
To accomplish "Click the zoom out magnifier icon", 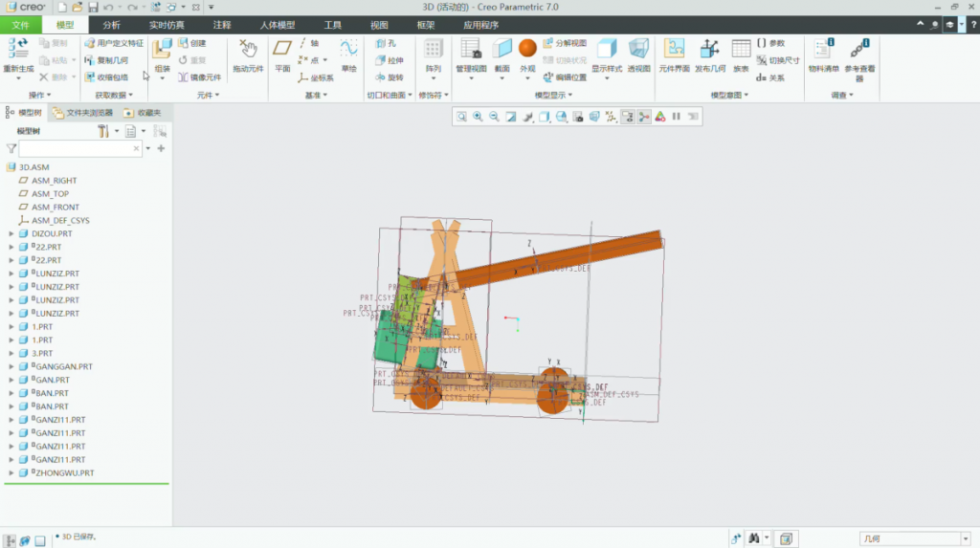I will pyautogui.click(x=494, y=117).
